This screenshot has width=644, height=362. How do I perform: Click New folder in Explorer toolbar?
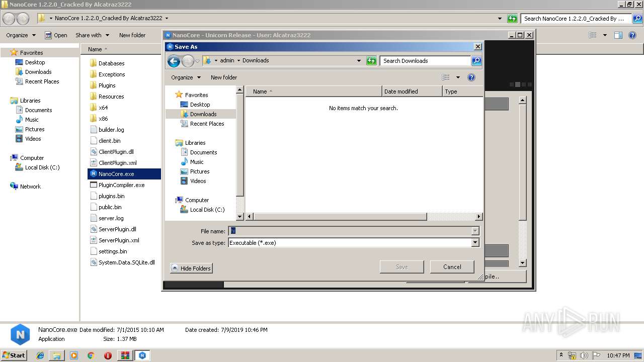[132, 35]
